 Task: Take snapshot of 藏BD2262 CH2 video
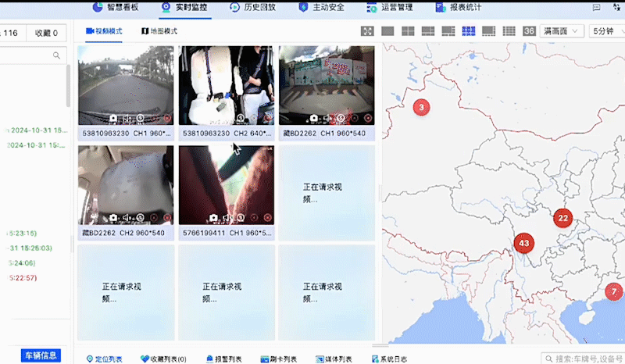pos(113,218)
